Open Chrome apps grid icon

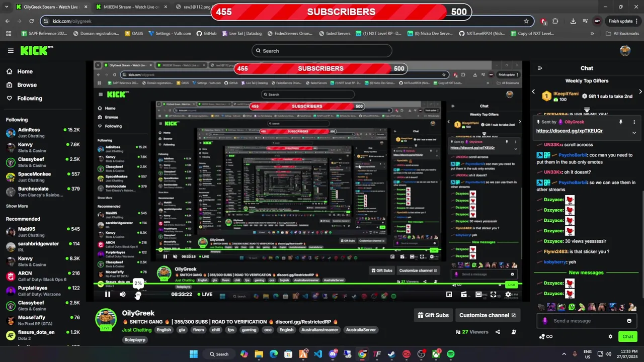(9, 34)
